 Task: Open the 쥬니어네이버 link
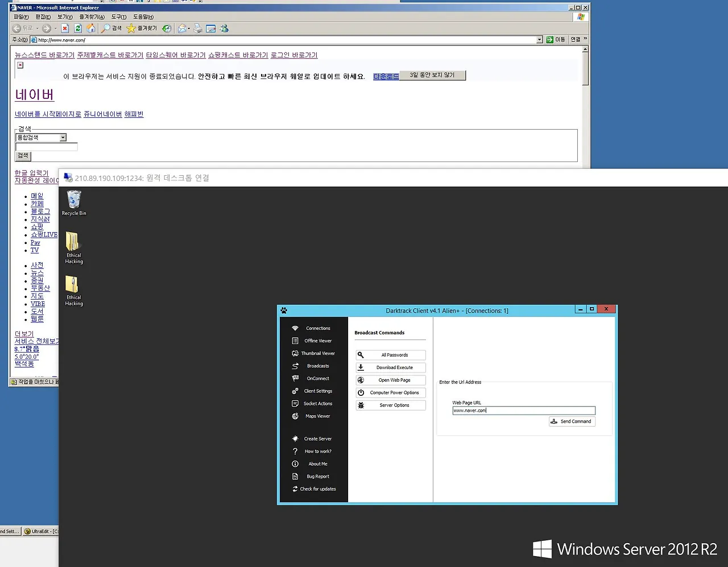102,114
